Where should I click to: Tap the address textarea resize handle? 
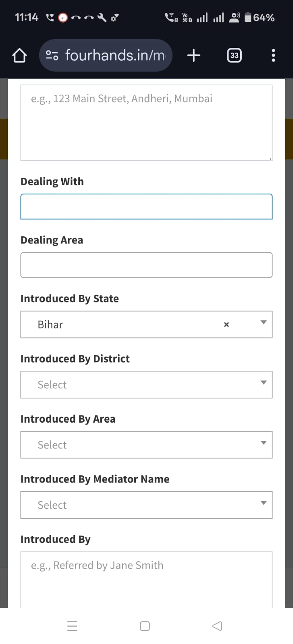click(270, 159)
